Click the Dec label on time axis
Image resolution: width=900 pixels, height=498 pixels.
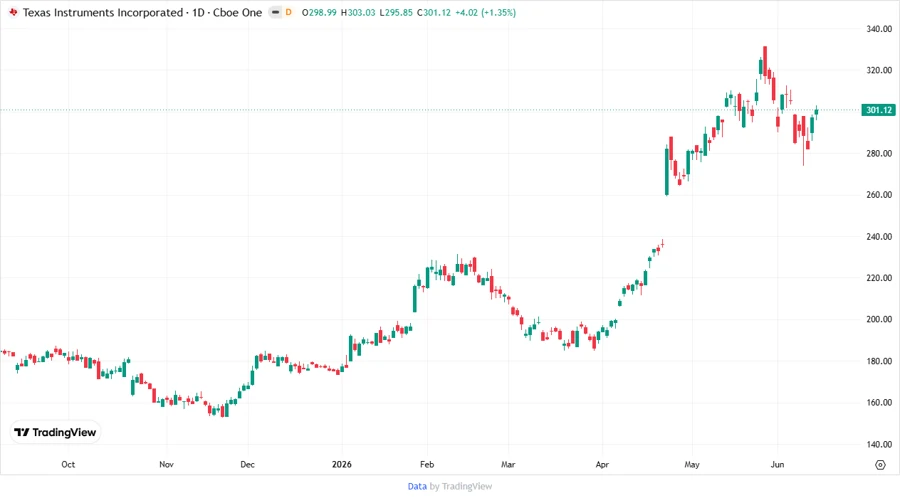click(247, 464)
